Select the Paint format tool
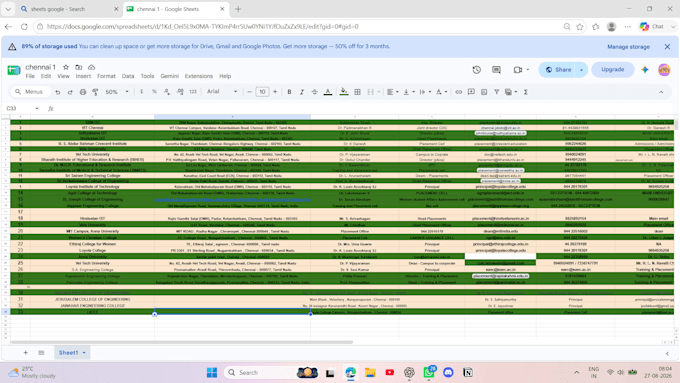 (95, 92)
